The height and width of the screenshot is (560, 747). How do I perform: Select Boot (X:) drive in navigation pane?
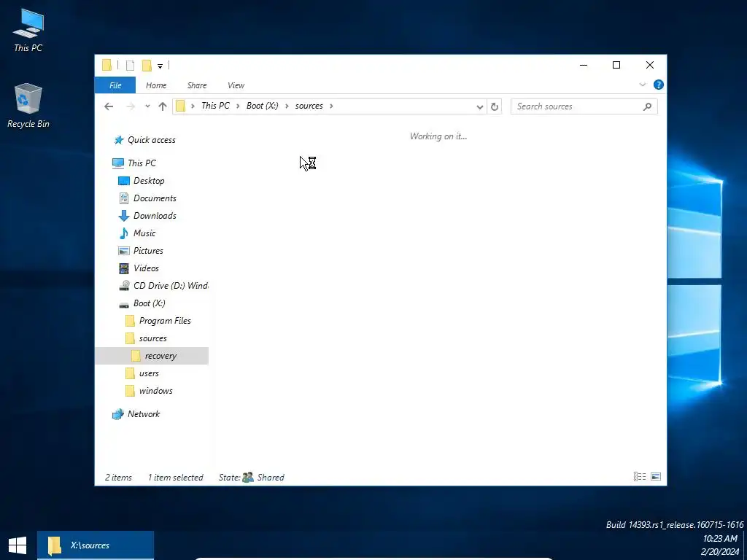pyautogui.click(x=149, y=303)
